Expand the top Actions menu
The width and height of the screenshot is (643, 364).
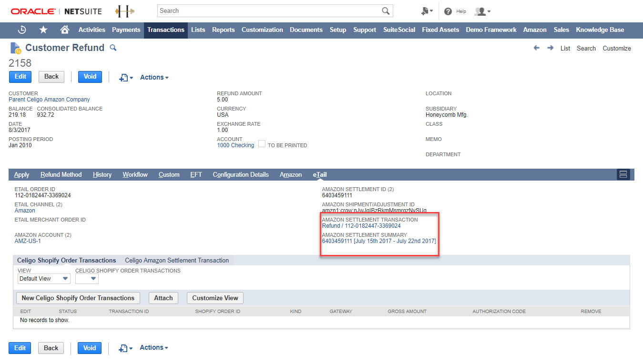point(154,77)
